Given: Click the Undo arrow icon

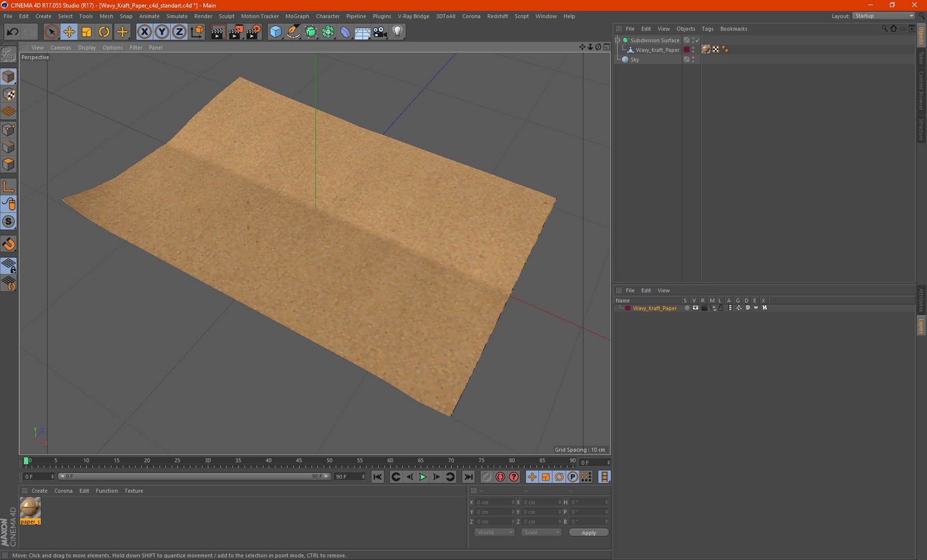Looking at the screenshot, I should [x=12, y=32].
